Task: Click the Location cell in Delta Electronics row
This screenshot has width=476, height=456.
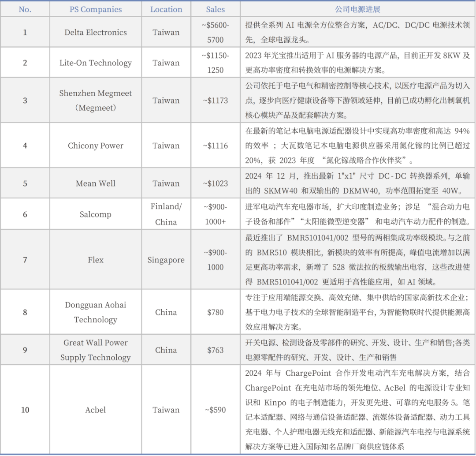Action: click(166, 32)
